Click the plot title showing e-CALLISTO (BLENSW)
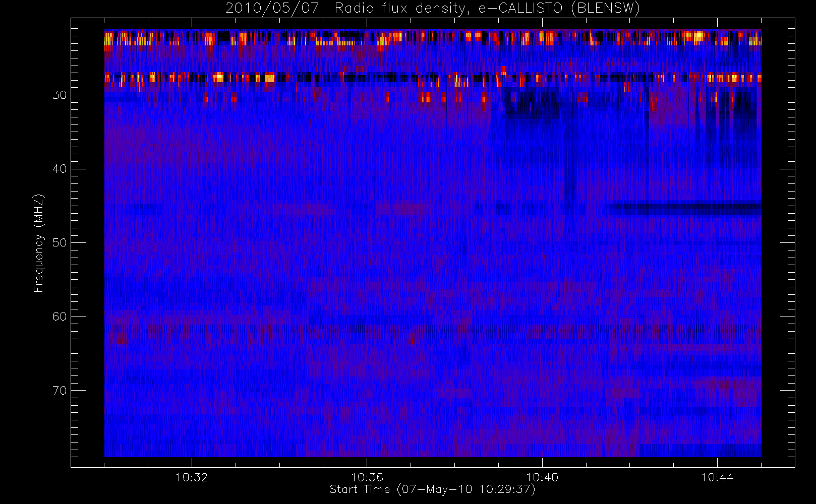The width and height of the screenshot is (816, 504). pos(433,9)
